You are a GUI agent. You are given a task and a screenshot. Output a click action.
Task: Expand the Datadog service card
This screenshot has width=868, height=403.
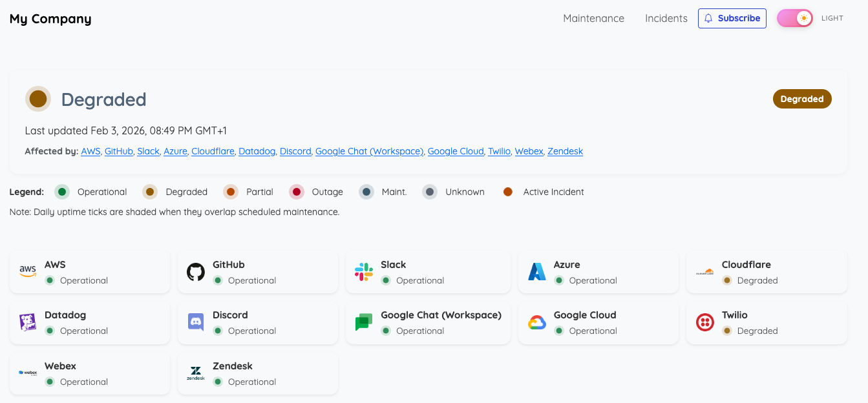[x=89, y=322]
